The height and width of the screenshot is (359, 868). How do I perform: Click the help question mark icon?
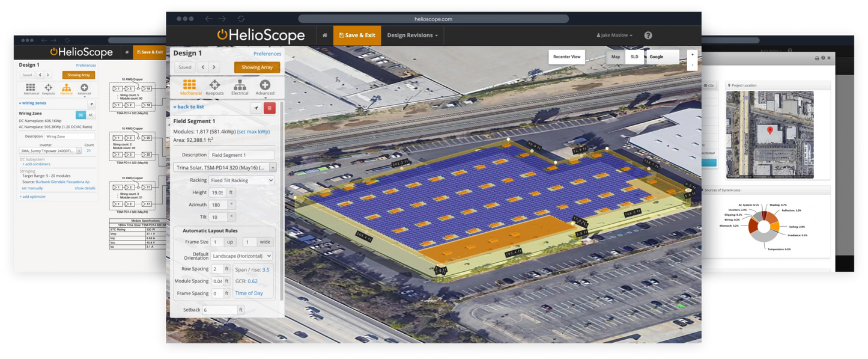[x=648, y=35]
